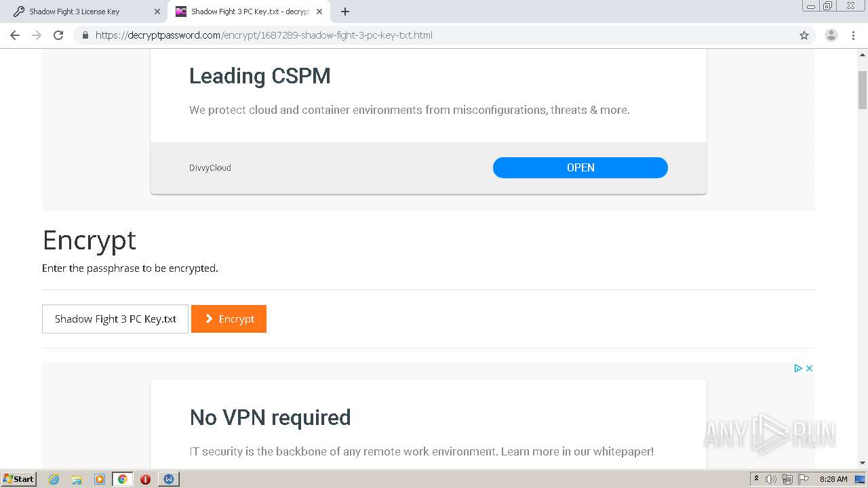
Task: Click the page vertical scrollbar thumb
Action: click(863, 89)
